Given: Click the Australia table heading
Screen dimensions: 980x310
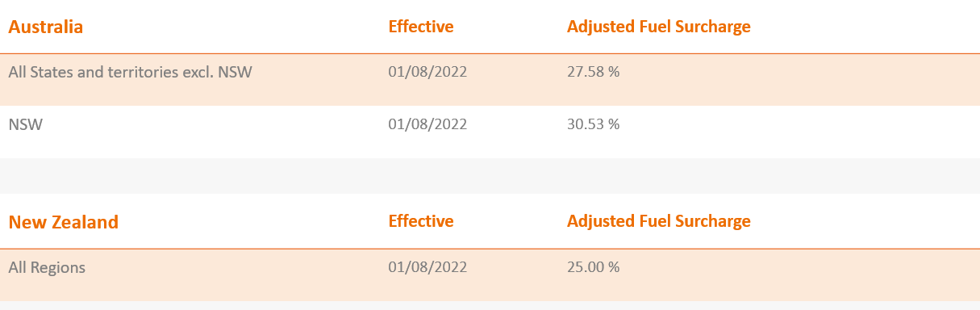Looking at the screenshot, I should click(x=46, y=27).
